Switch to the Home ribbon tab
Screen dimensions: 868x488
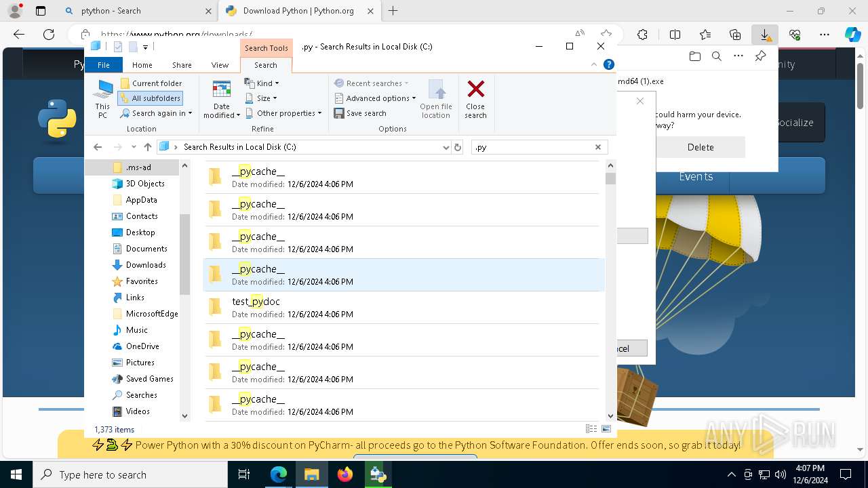coord(142,65)
